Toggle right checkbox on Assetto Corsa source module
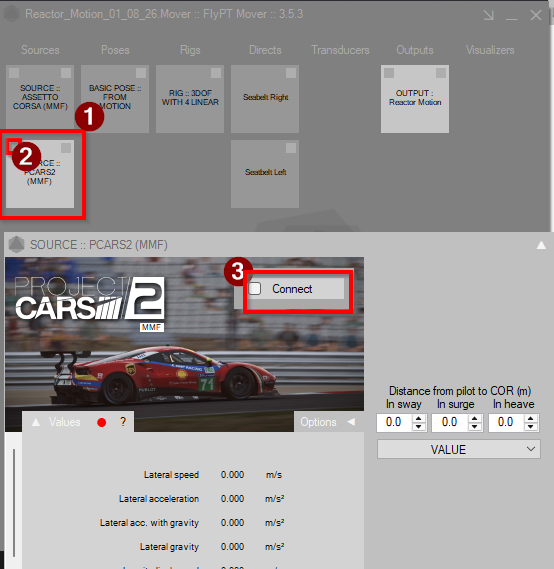The image size is (554, 569). pyautogui.click(x=66, y=73)
